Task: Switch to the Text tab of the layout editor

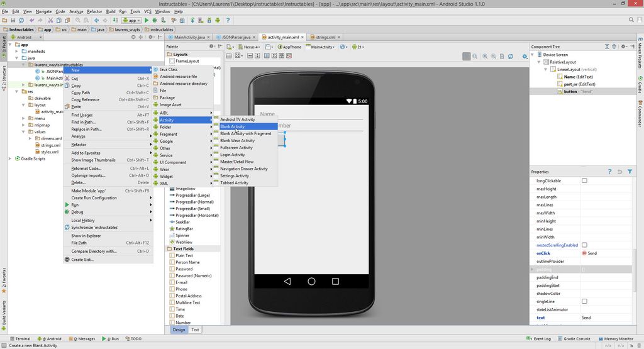Action: pyautogui.click(x=195, y=330)
